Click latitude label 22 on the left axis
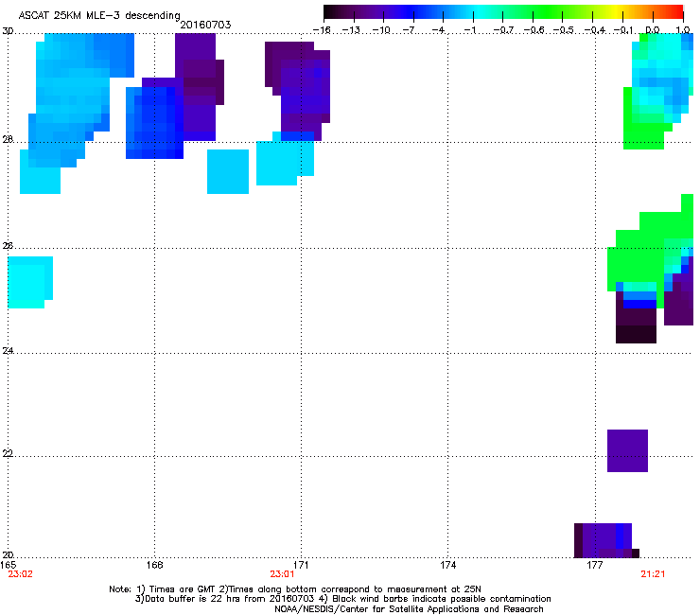700x615 pixels. coord(8,453)
